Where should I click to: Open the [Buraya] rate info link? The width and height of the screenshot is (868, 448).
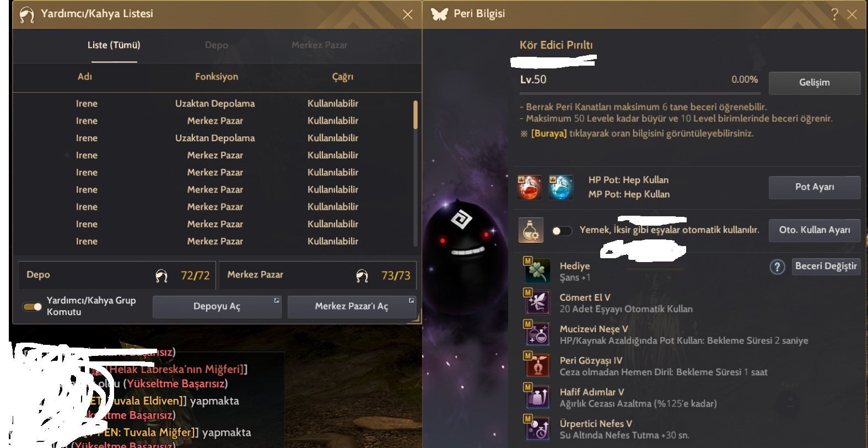549,134
